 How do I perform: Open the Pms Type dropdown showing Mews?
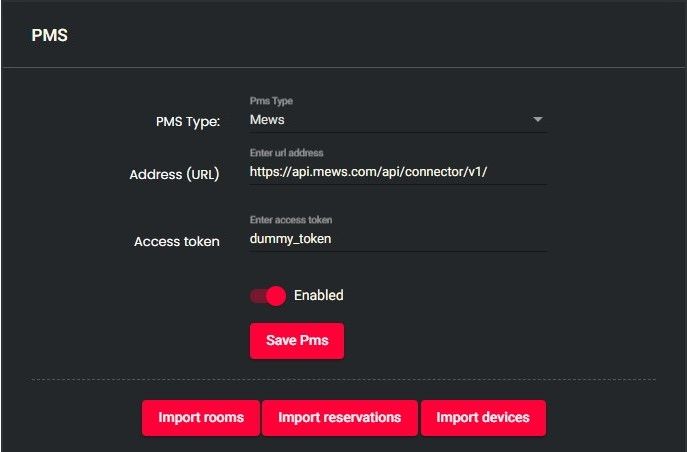[x=397, y=120]
